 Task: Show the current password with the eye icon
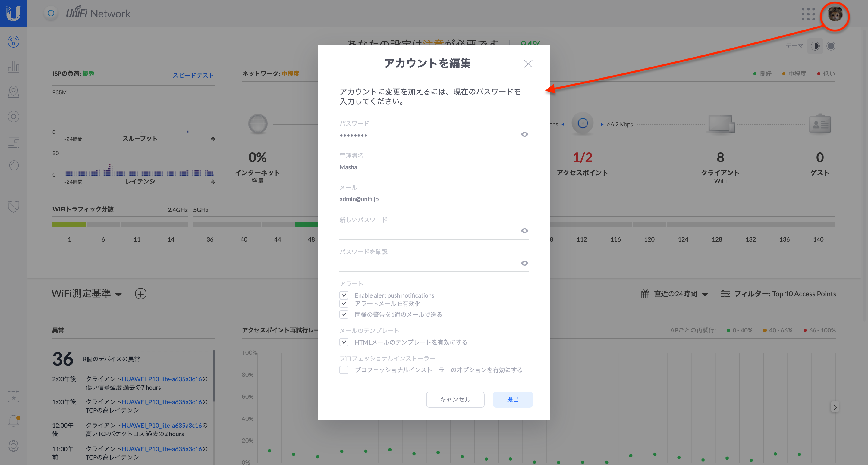point(524,134)
